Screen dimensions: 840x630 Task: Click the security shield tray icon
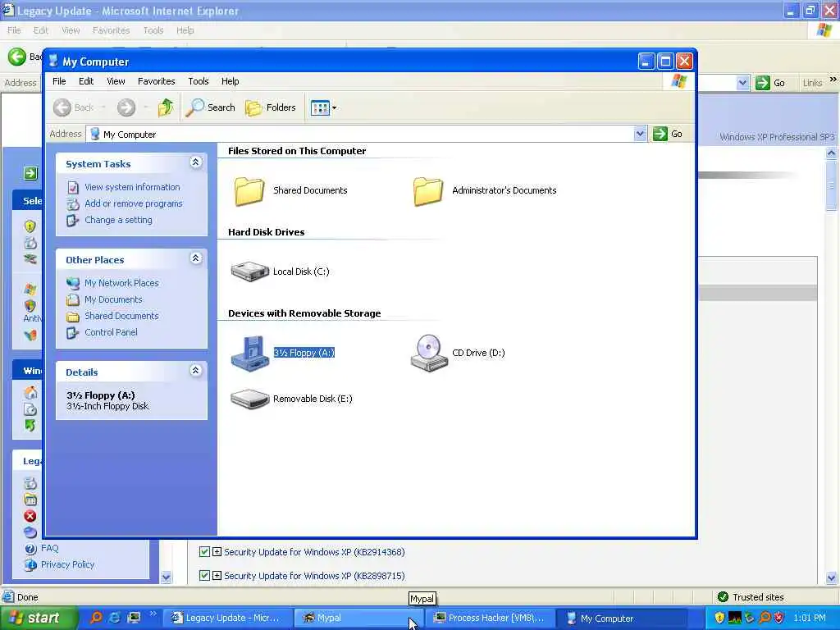point(719,618)
